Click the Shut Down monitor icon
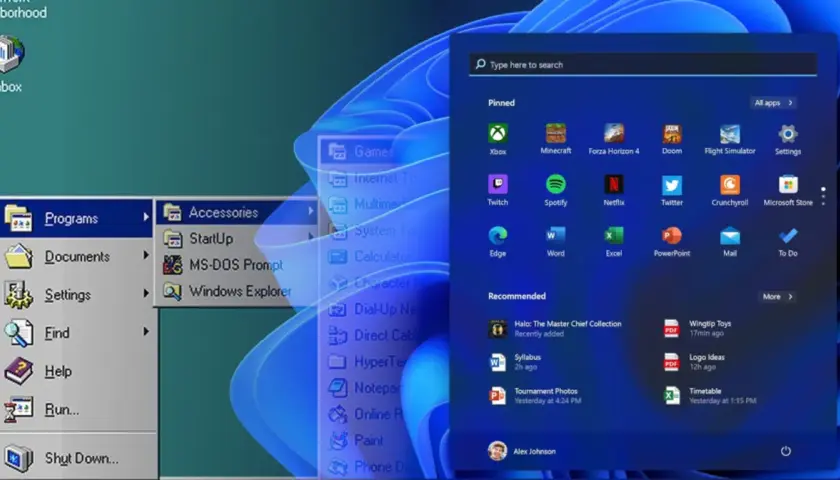This screenshot has height=480, width=840. tap(19, 458)
